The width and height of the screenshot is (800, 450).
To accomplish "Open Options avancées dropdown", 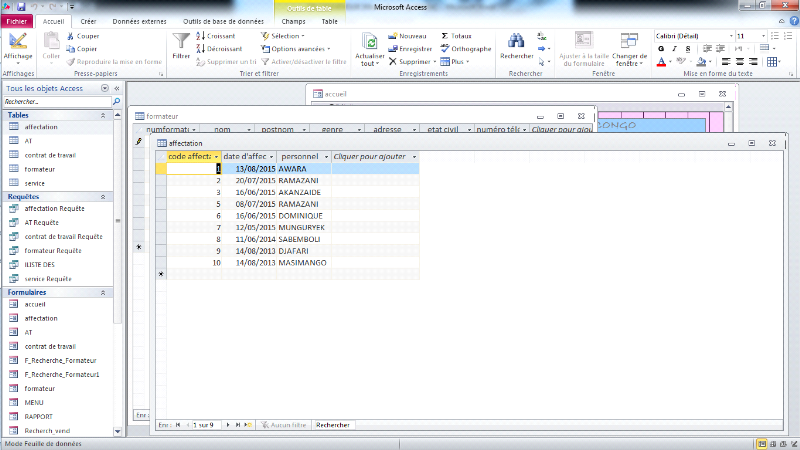I will [x=295, y=49].
